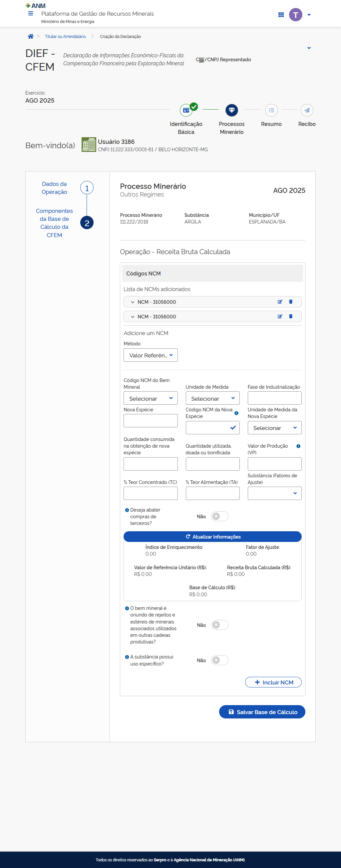The width and height of the screenshot is (341, 868).
Task: Open the apps grid icon
Action: point(281,15)
